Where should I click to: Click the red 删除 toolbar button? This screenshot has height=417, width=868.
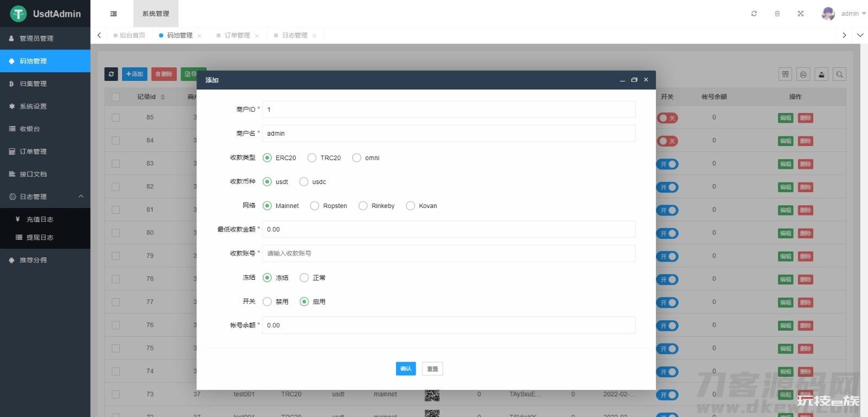164,74
